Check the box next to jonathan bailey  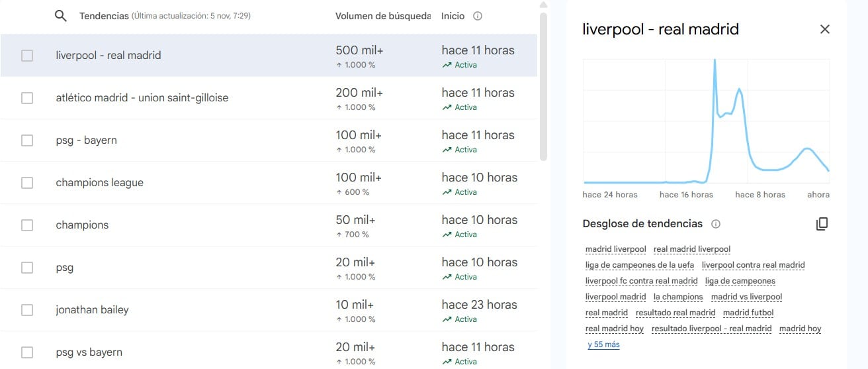pos(27,310)
